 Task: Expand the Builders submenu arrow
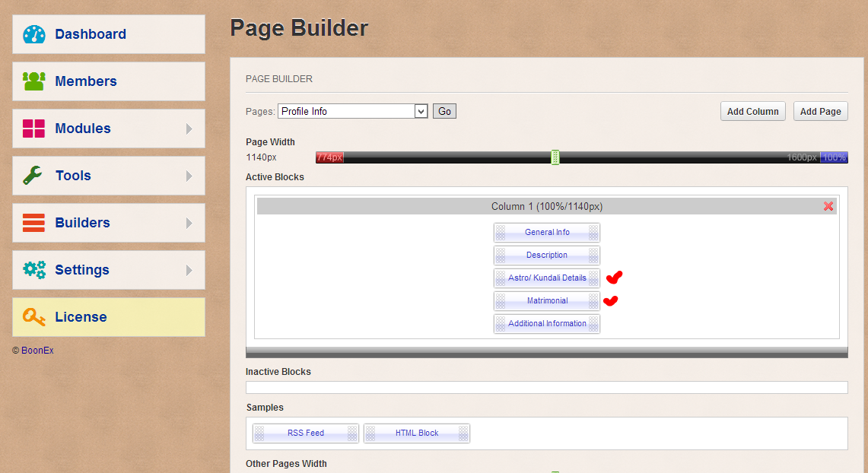189,223
